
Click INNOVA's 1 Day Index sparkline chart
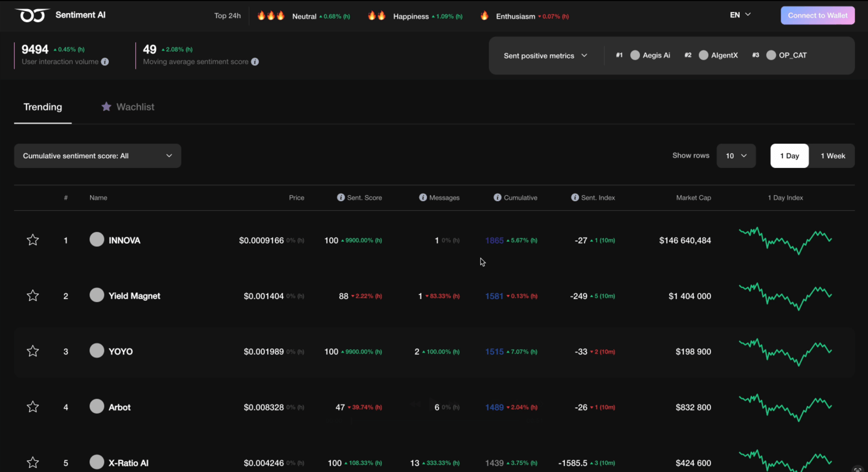coord(785,240)
